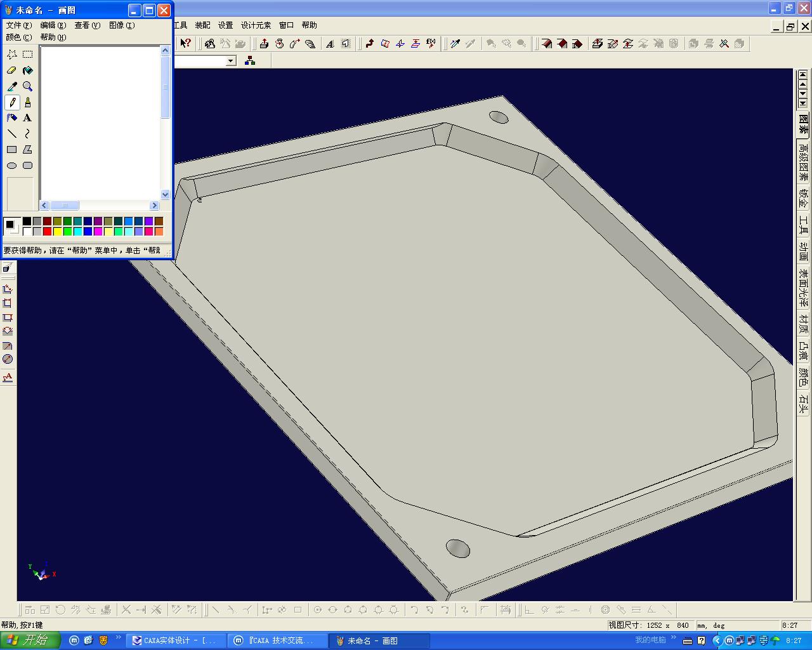Choose the Rounded Rectangle tool in Paint

click(27, 166)
